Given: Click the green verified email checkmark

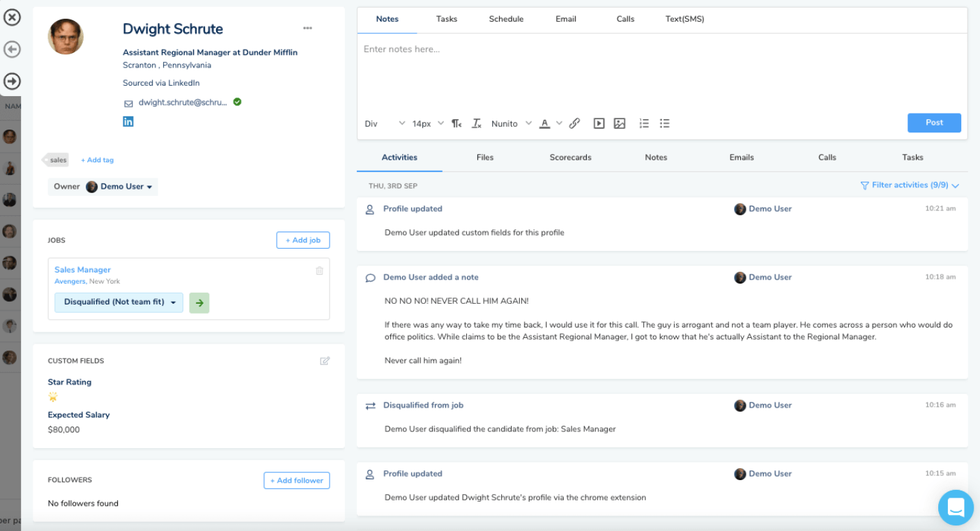Looking at the screenshot, I should coord(237,102).
